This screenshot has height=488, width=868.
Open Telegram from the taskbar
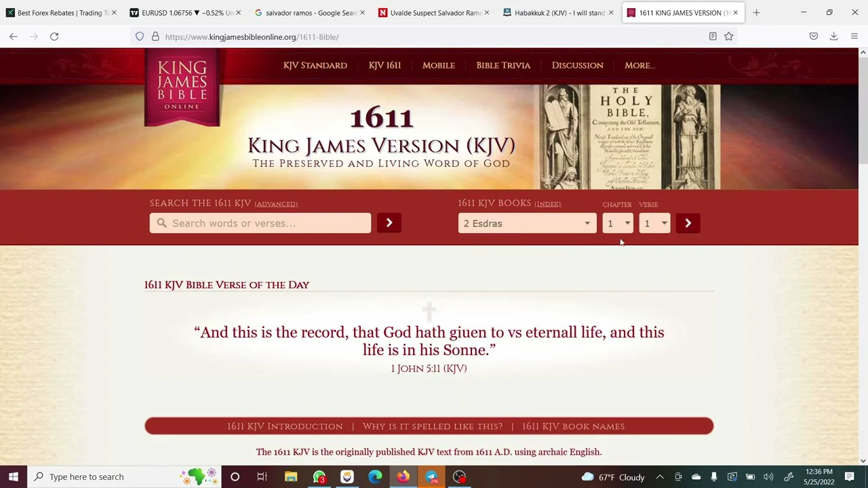click(431, 476)
